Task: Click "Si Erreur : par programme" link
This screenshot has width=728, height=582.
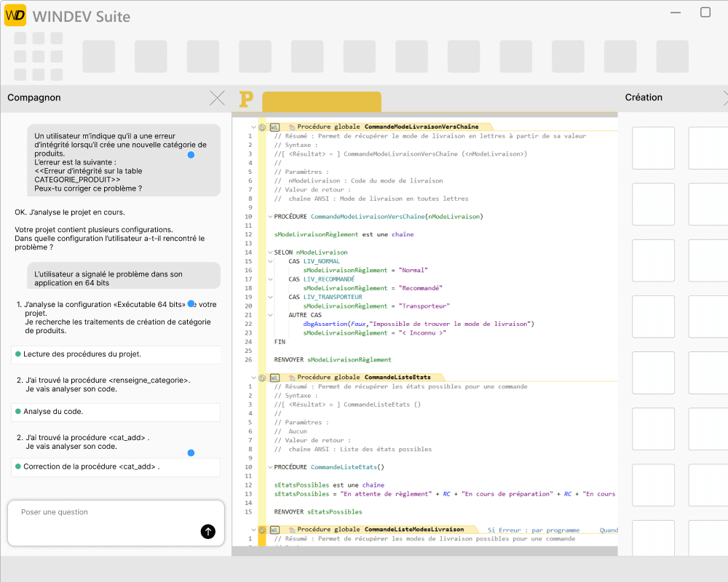Action: click(533, 530)
